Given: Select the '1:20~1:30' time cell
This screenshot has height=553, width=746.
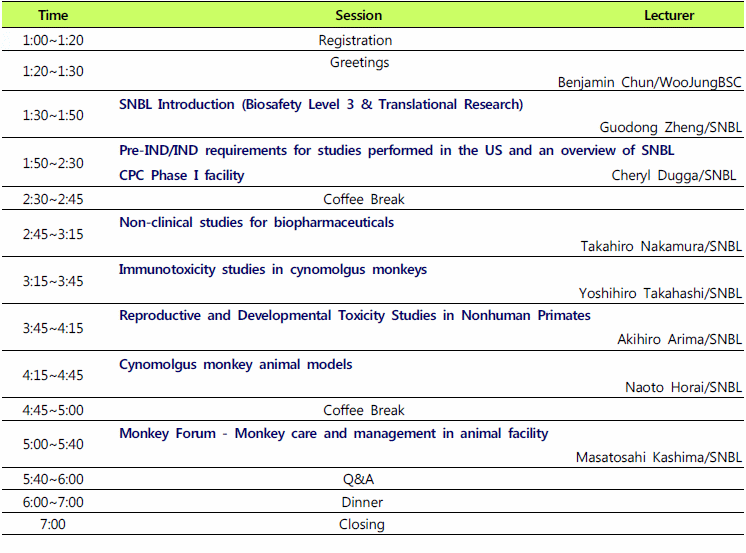Looking at the screenshot, I should tap(53, 71).
